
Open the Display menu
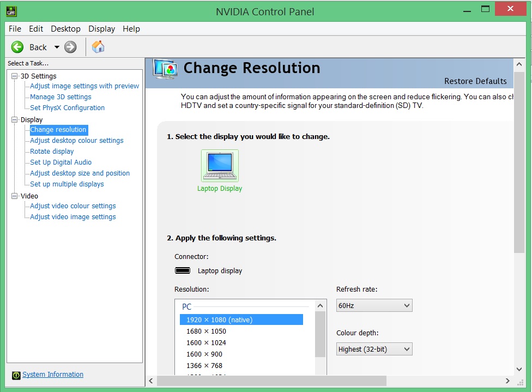click(101, 29)
